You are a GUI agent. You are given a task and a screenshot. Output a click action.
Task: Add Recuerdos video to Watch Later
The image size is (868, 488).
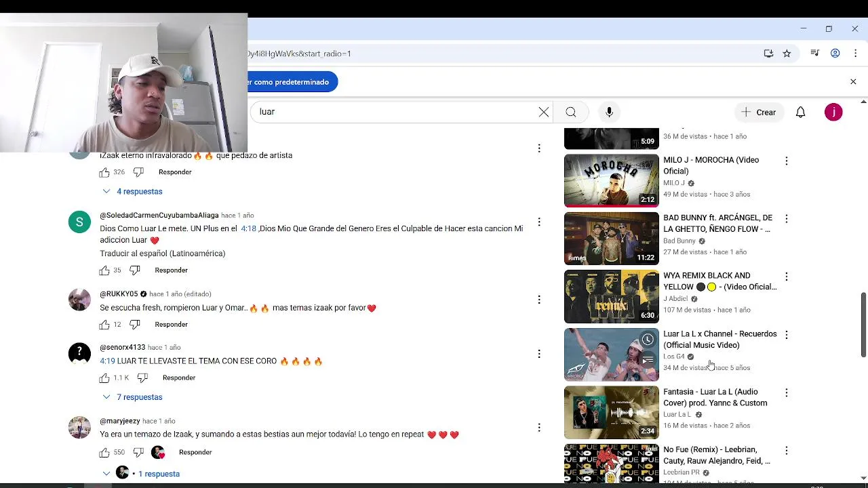pos(648,340)
